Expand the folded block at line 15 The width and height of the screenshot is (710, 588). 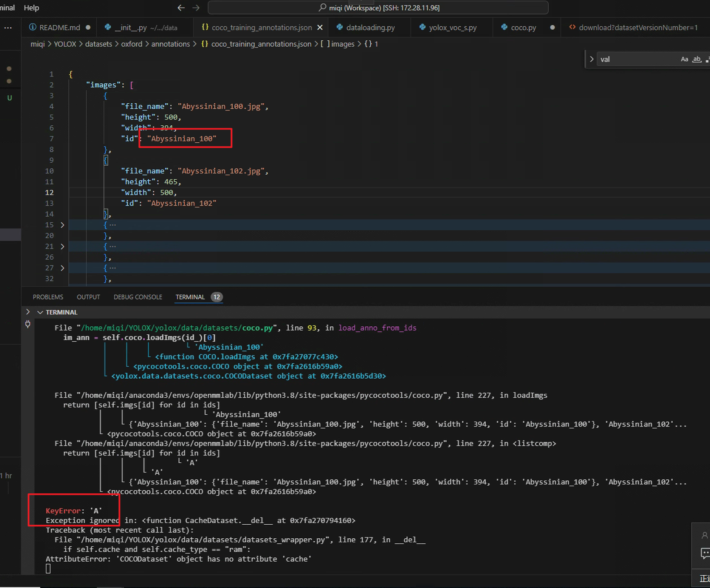tap(62, 225)
